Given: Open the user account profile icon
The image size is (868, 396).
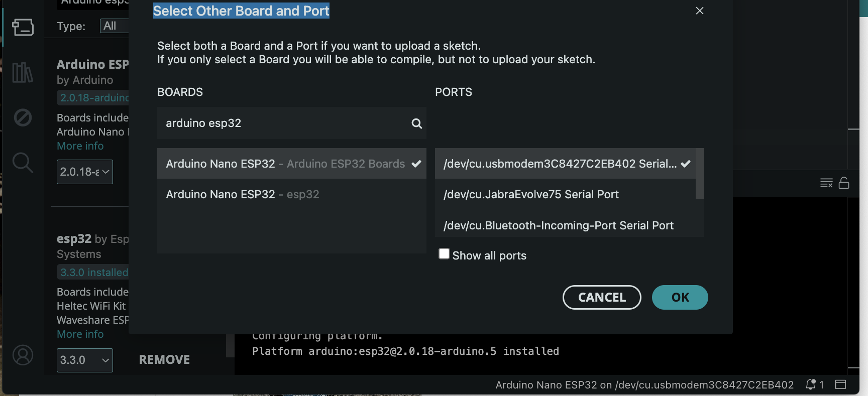Looking at the screenshot, I should tap(23, 355).
